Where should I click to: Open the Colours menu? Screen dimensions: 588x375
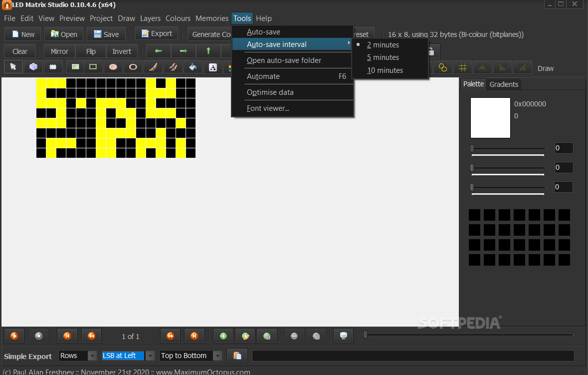(178, 18)
